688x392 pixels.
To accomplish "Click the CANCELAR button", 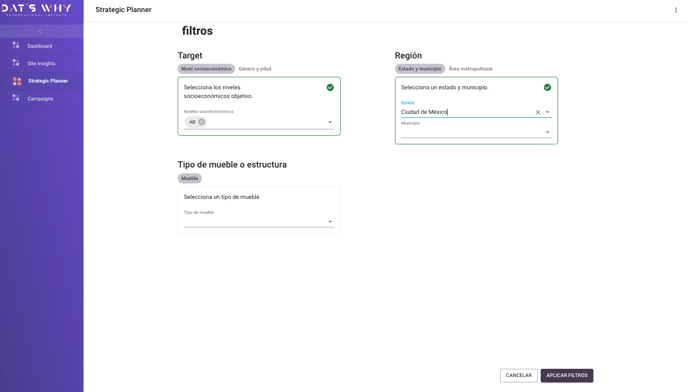I will (519, 375).
